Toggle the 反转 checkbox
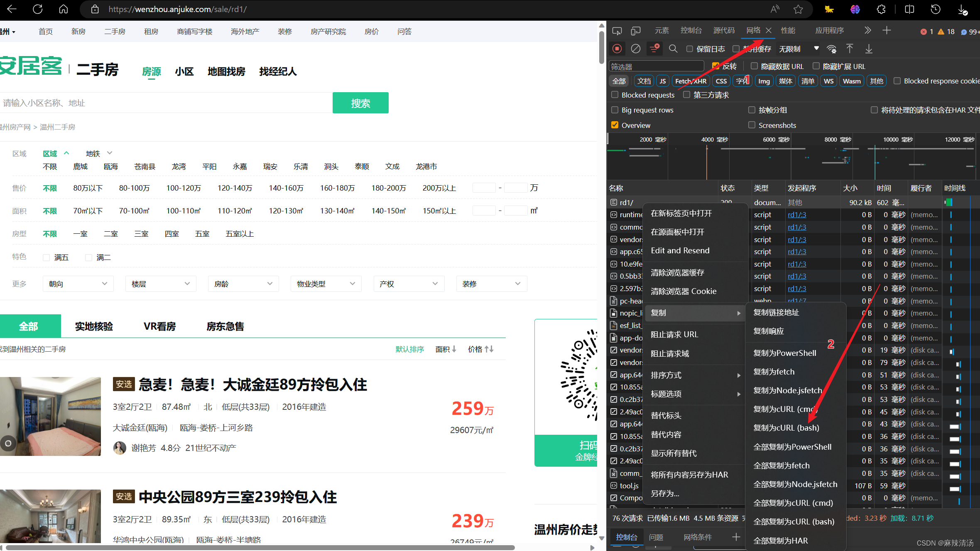 coord(715,66)
